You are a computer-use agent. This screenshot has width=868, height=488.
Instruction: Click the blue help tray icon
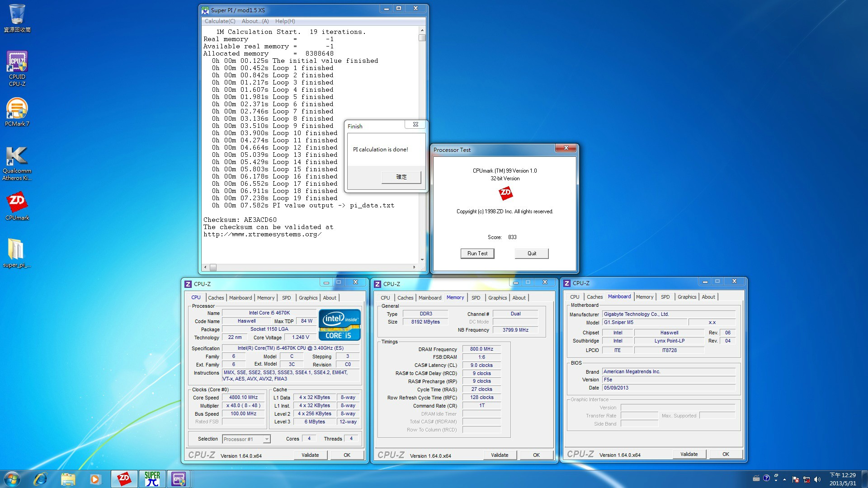(766, 478)
